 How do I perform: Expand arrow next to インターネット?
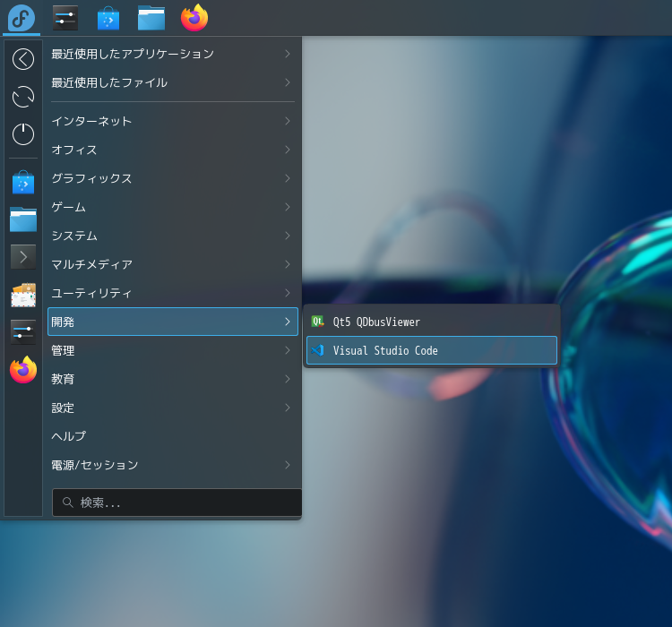pos(288,121)
